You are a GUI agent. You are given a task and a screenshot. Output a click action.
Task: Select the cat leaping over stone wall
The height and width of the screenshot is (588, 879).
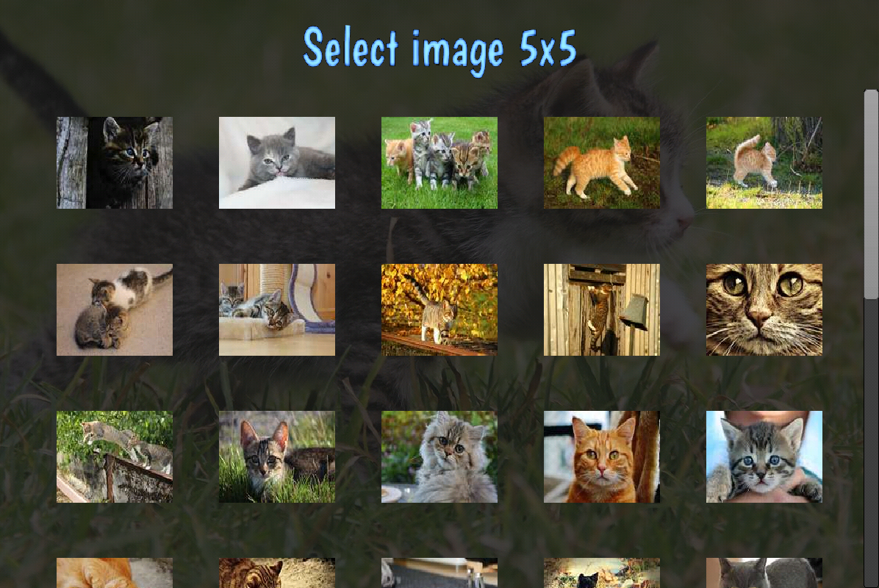click(x=115, y=457)
